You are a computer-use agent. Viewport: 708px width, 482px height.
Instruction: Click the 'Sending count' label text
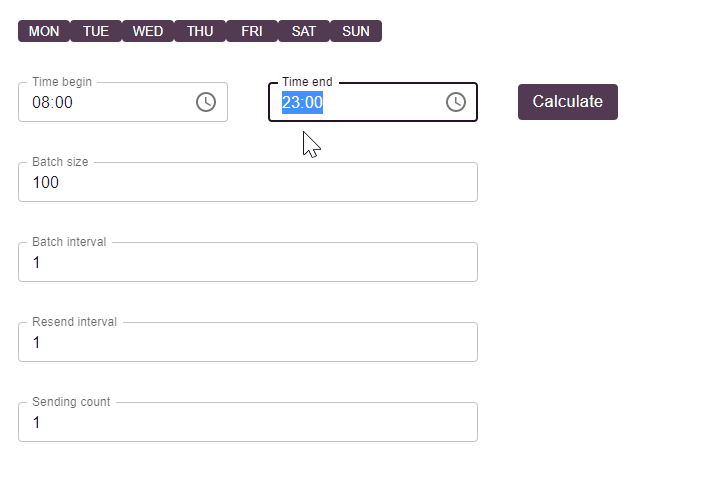[71, 402]
